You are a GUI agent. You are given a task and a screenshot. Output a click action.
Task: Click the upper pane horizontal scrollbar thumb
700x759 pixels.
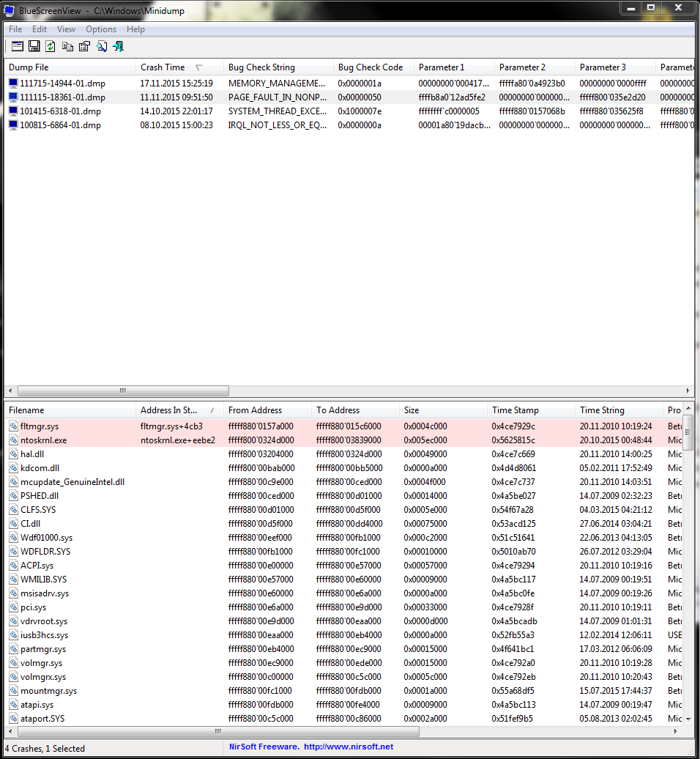tap(123, 390)
